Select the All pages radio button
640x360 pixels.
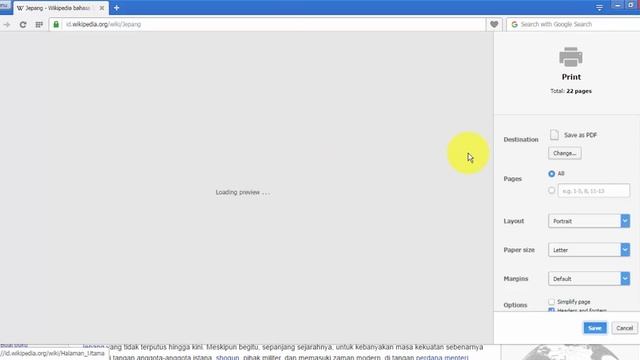[x=551, y=174]
